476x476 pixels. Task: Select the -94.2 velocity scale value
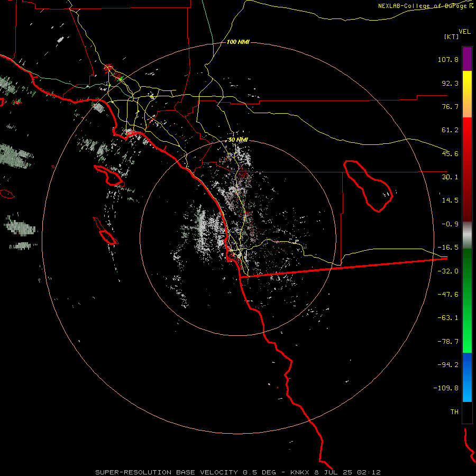coord(448,364)
